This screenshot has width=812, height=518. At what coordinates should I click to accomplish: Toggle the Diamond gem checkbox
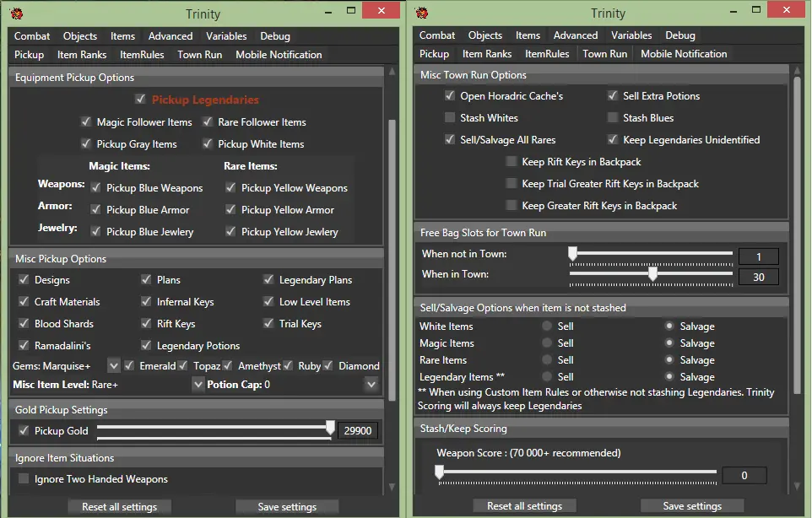(328, 365)
